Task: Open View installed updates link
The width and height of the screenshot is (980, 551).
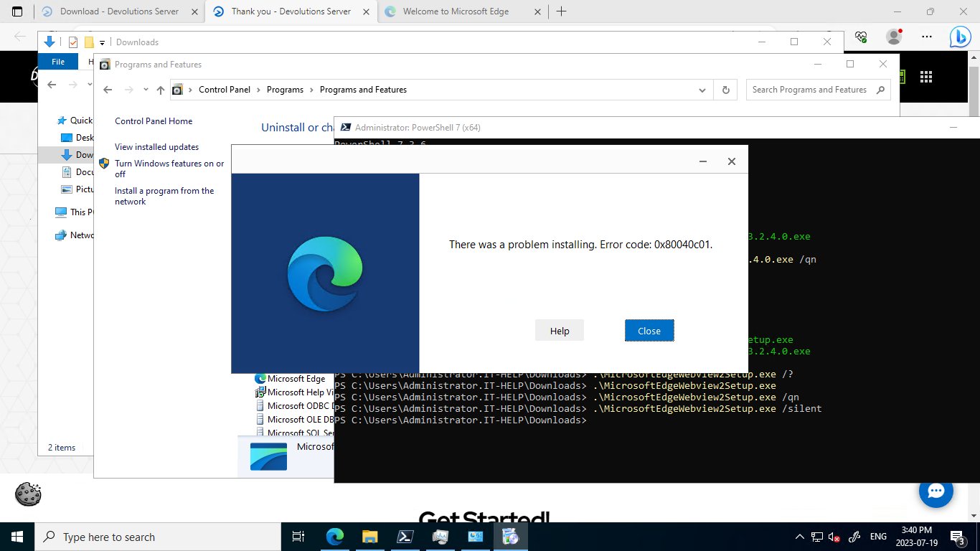Action: [156, 147]
